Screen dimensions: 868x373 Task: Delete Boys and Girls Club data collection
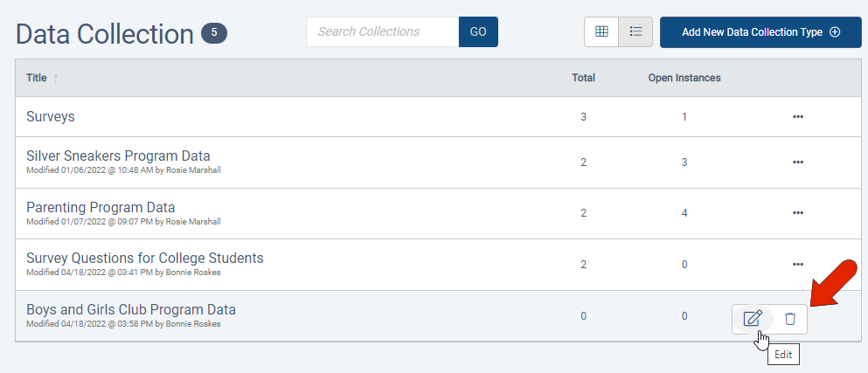790,318
